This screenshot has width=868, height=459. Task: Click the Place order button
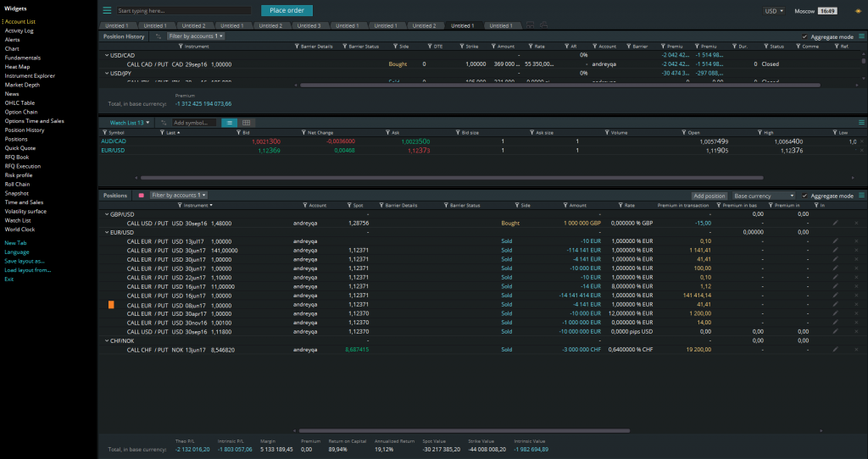pos(287,10)
